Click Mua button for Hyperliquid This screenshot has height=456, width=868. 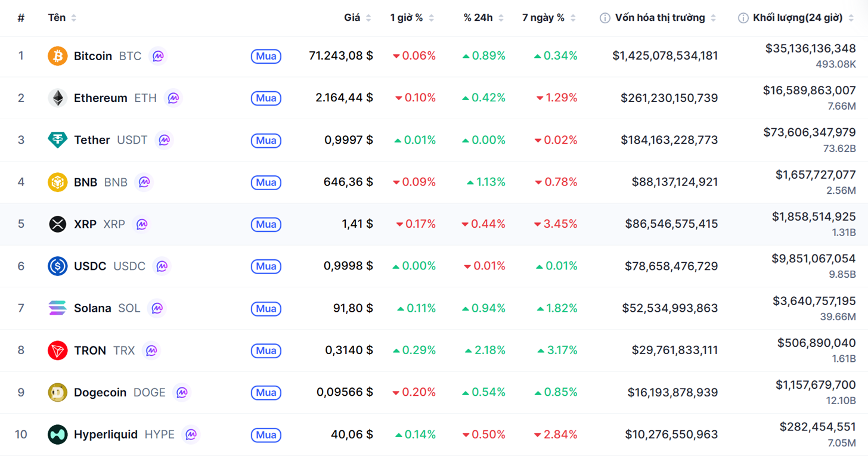pyautogui.click(x=266, y=435)
